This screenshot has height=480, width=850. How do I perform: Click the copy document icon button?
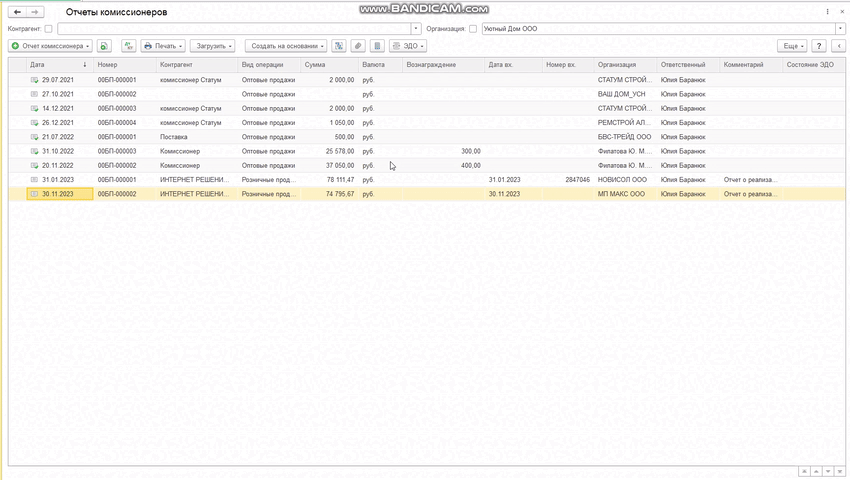tap(104, 46)
